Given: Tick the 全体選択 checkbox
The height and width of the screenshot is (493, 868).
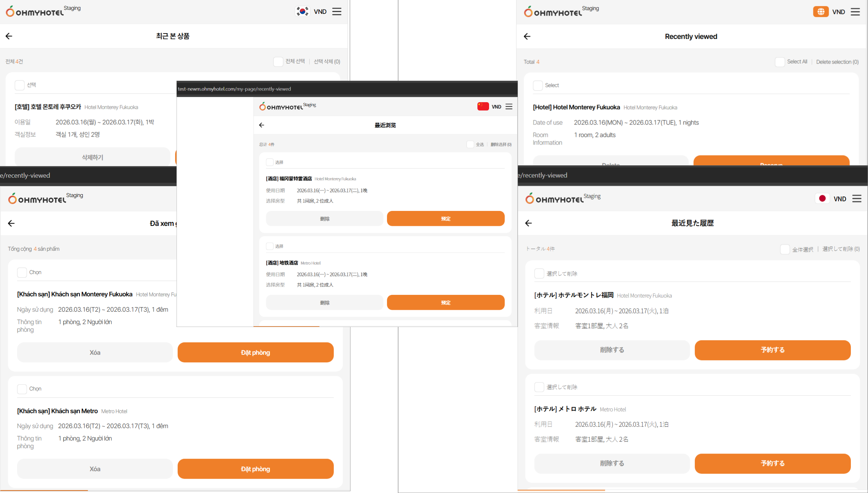Looking at the screenshot, I should [x=785, y=249].
